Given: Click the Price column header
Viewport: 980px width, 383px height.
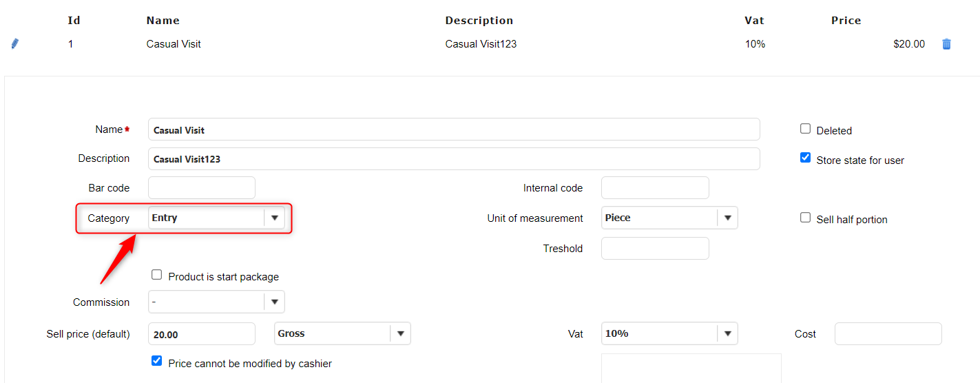Looking at the screenshot, I should click(846, 21).
